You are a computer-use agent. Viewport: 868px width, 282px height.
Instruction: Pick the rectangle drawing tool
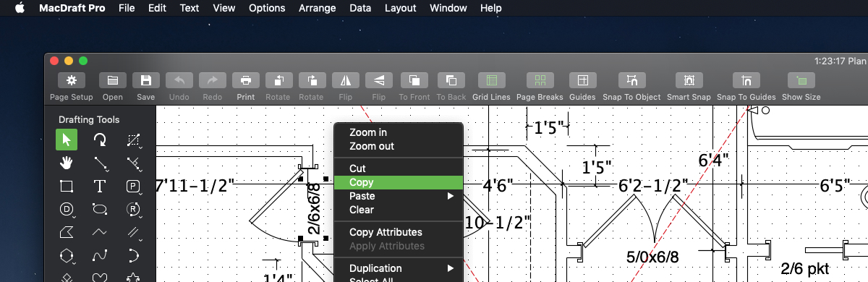67,186
